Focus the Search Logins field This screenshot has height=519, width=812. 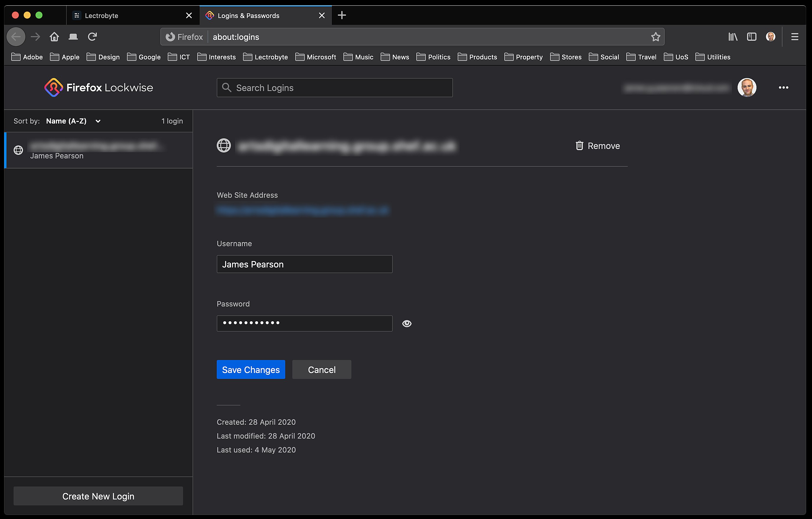click(335, 88)
